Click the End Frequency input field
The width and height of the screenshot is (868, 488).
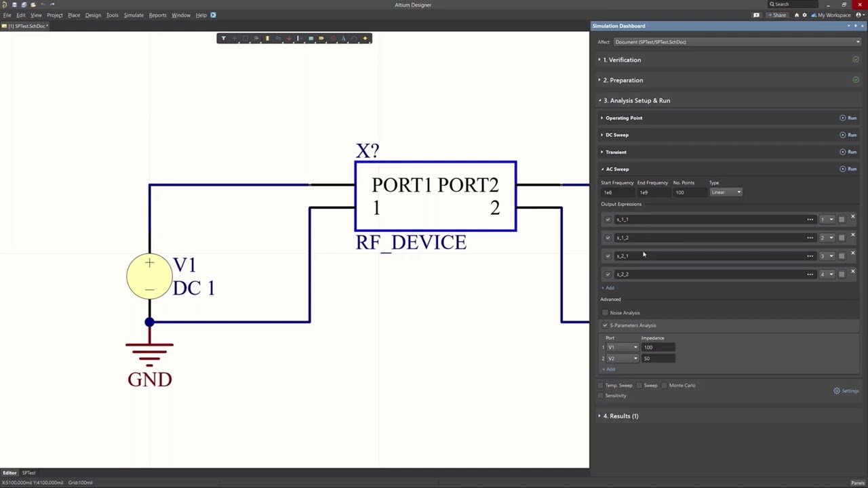[652, 192]
